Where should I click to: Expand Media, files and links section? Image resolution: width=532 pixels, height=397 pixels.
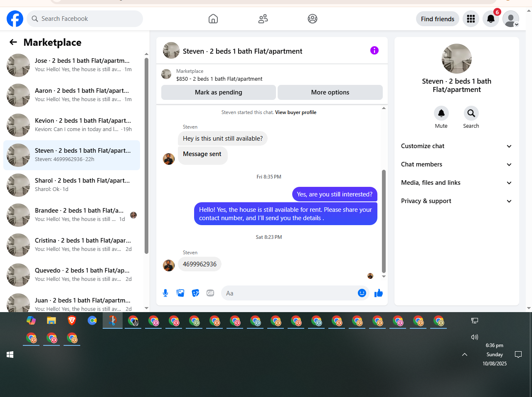point(457,183)
